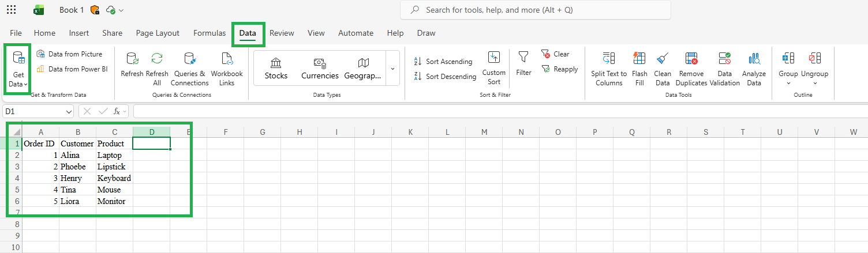
Task: Open the app launcher waffle icon
Action: click(x=11, y=10)
